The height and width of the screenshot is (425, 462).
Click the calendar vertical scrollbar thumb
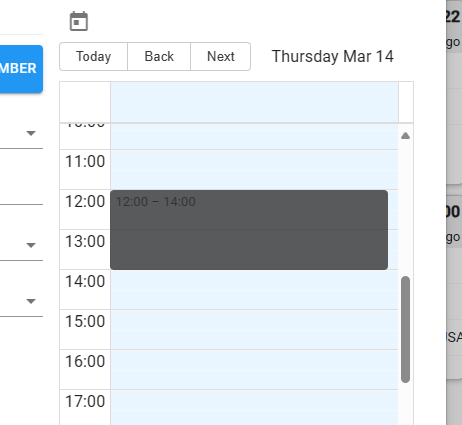pyautogui.click(x=405, y=329)
